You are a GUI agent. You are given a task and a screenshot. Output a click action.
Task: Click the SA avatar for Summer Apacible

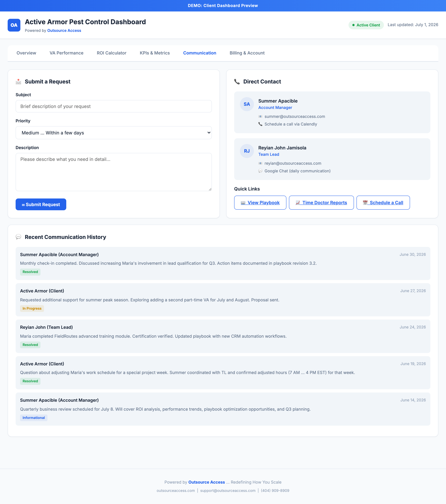(247, 104)
